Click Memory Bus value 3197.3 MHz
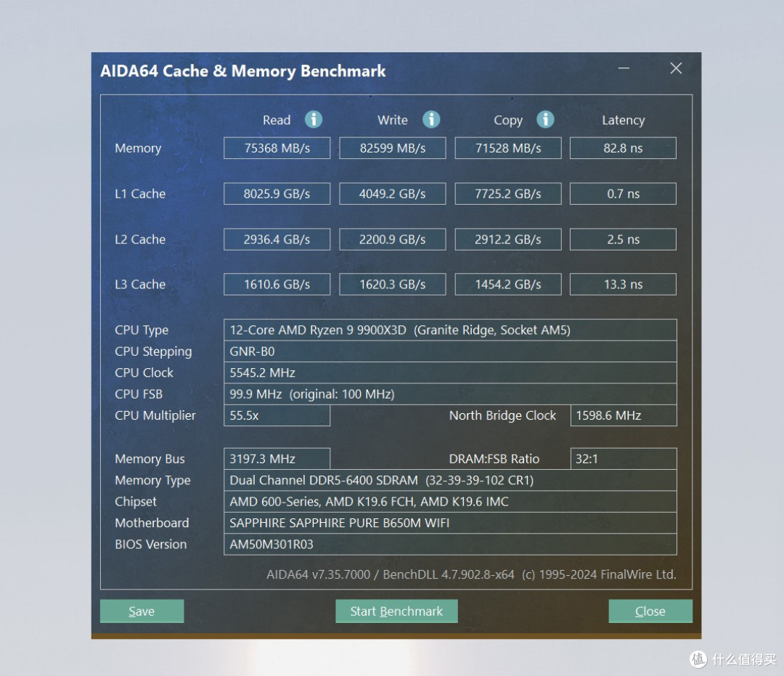 [277, 458]
